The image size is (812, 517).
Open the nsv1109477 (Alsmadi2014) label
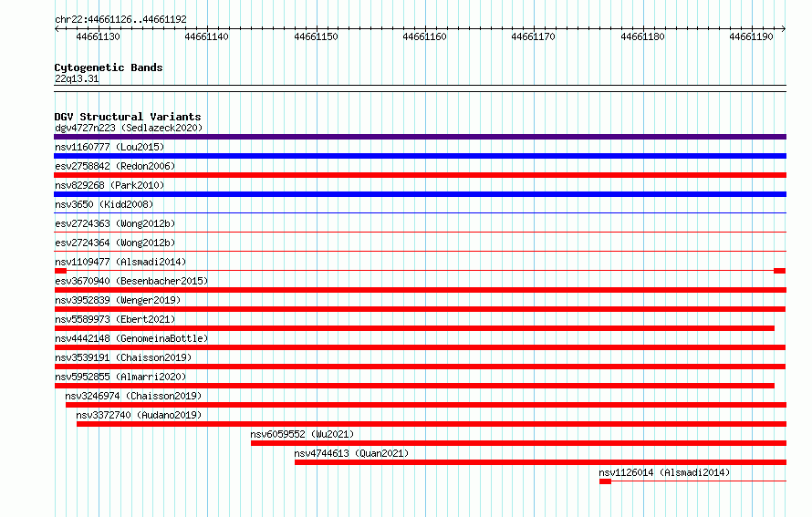[120, 262]
